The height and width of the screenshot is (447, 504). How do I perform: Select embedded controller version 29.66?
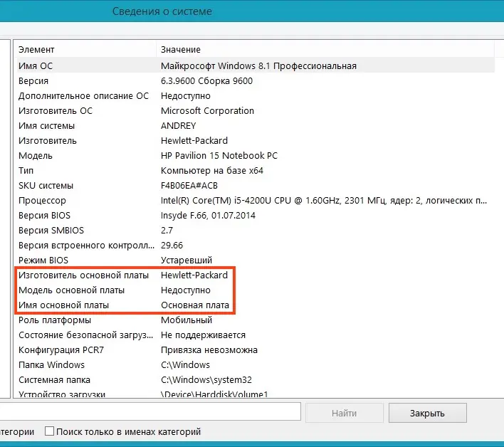(172, 245)
